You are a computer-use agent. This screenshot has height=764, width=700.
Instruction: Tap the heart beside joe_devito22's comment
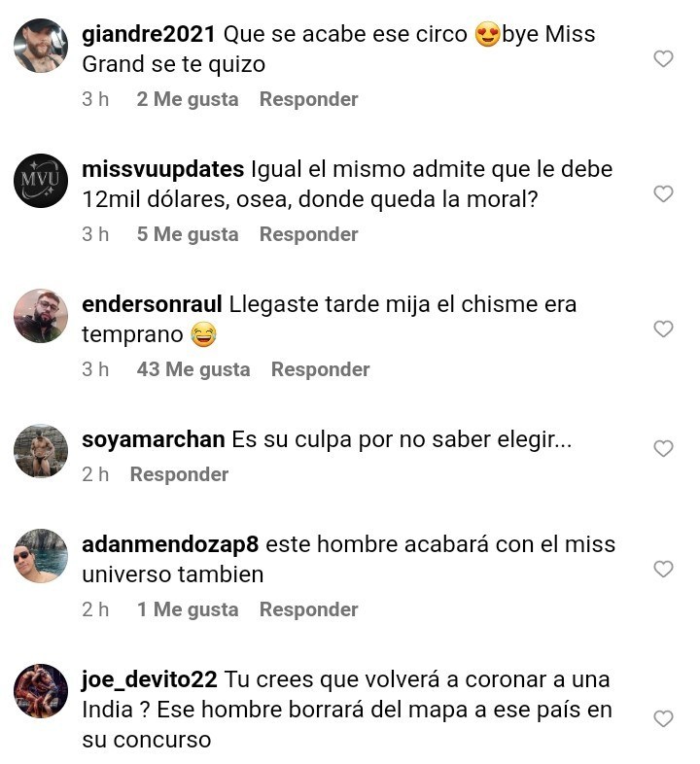[663, 719]
